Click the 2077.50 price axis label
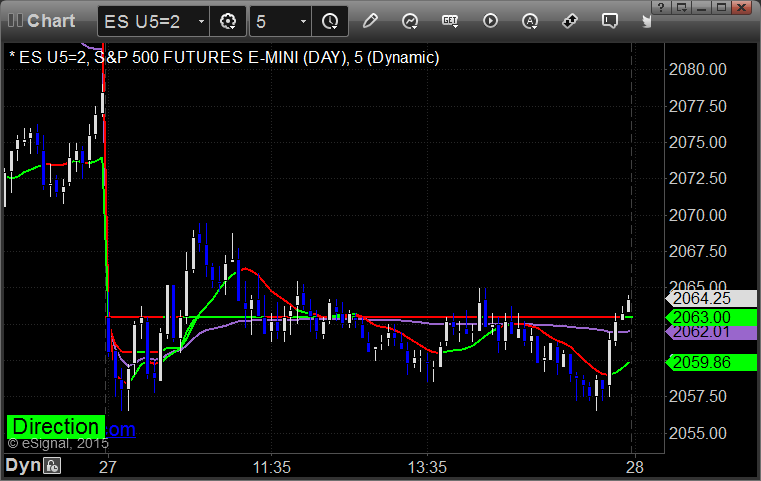 (697, 106)
